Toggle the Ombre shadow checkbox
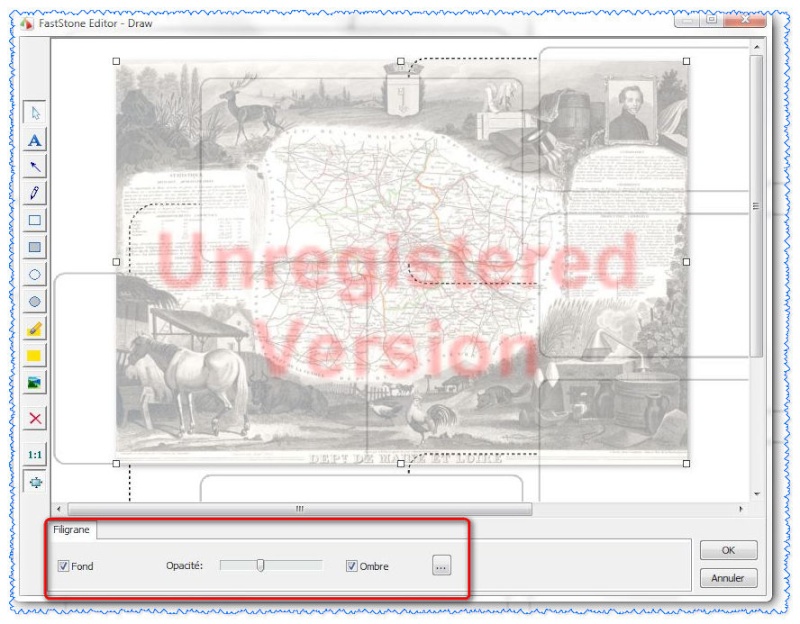Image resolution: width=800 pixels, height=624 pixels. [352, 566]
